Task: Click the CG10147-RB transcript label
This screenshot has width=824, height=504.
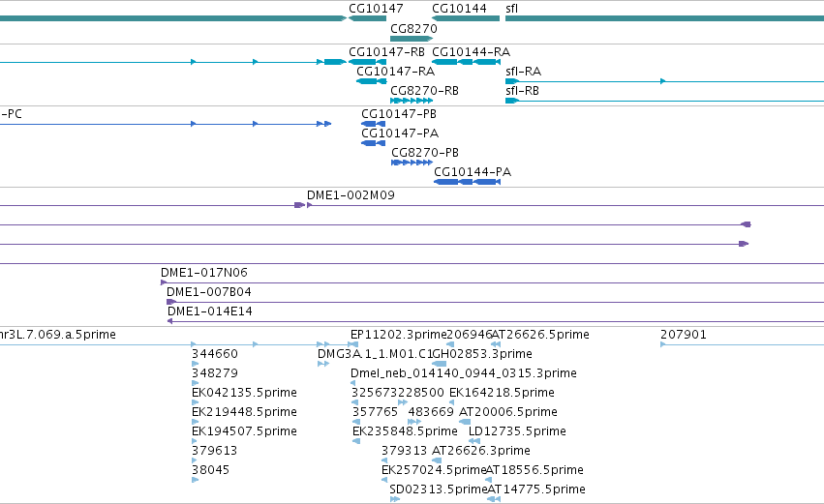Action: point(386,52)
